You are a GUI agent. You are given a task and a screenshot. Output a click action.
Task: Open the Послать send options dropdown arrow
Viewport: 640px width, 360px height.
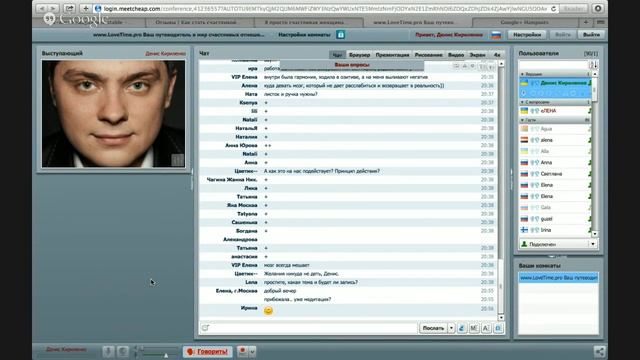pyautogui.click(x=451, y=328)
